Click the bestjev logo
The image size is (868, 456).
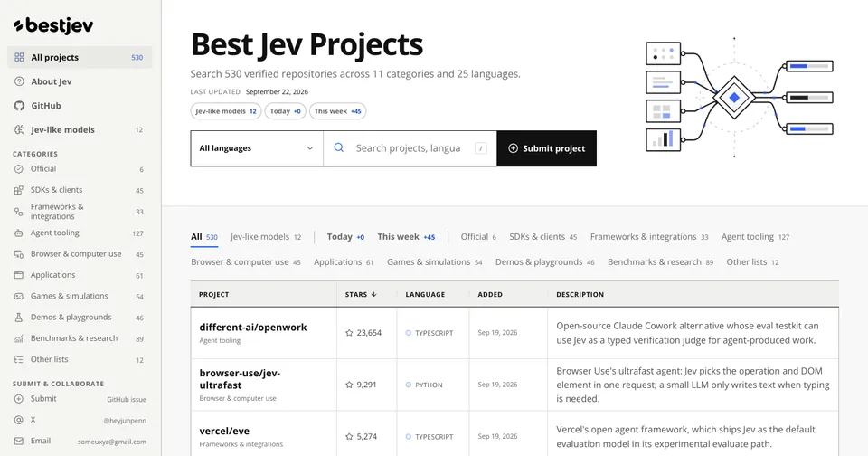(x=53, y=25)
